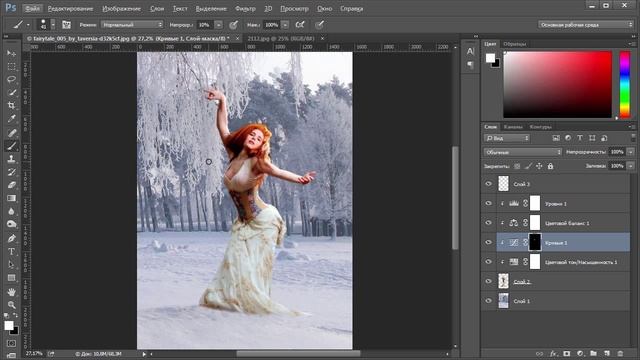Hide the Кривые 1 layer
Screen dimensions: 640x360
tap(489, 242)
